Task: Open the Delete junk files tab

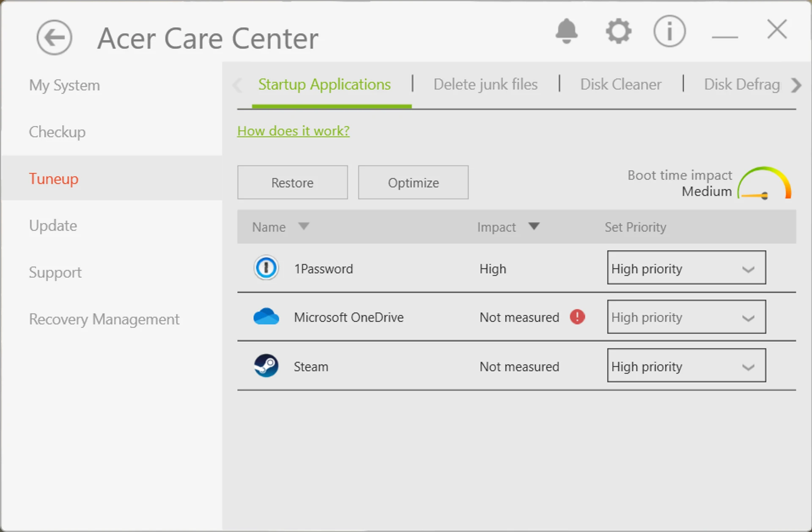Action: click(x=486, y=85)
